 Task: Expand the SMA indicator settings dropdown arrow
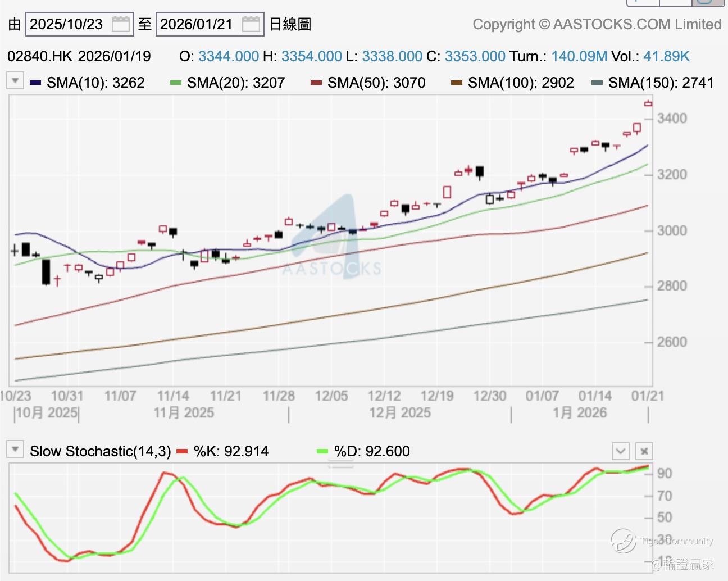[x=15, y=81]
